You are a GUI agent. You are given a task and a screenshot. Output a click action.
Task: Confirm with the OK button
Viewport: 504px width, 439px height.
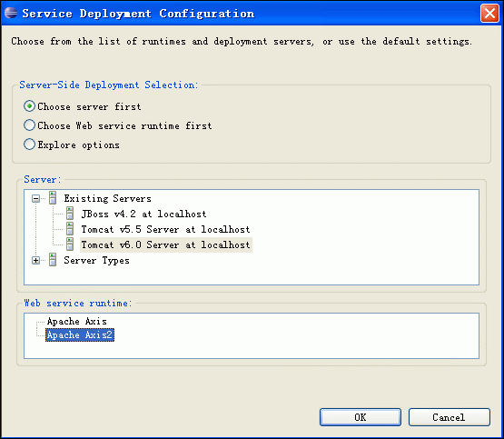361,417
